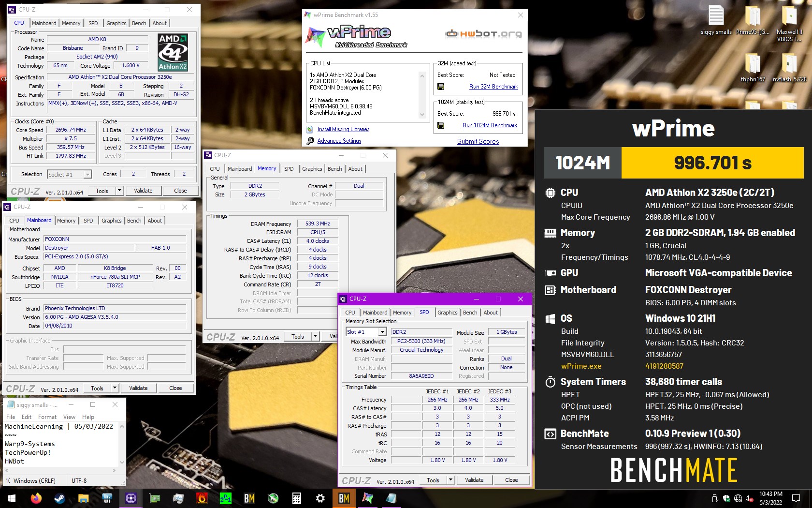Image resolution: width=812 pixels, height=508 pixels.
Task: Click the wPrime taskbar icon
Action: (368, 498)
